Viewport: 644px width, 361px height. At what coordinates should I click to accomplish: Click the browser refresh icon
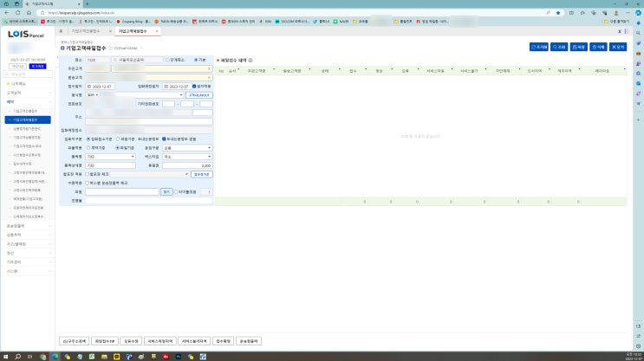coord(17,13)
